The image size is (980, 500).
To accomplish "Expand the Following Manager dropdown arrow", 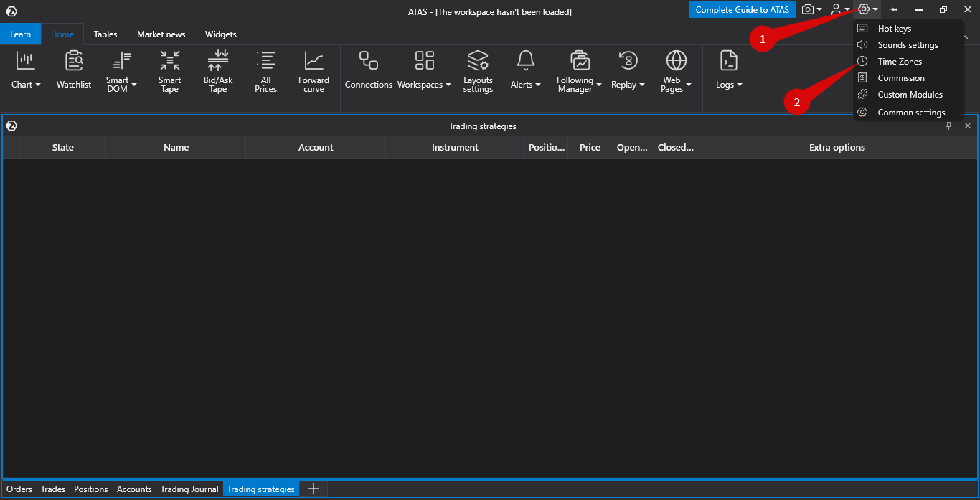I will tap(599, 85).
